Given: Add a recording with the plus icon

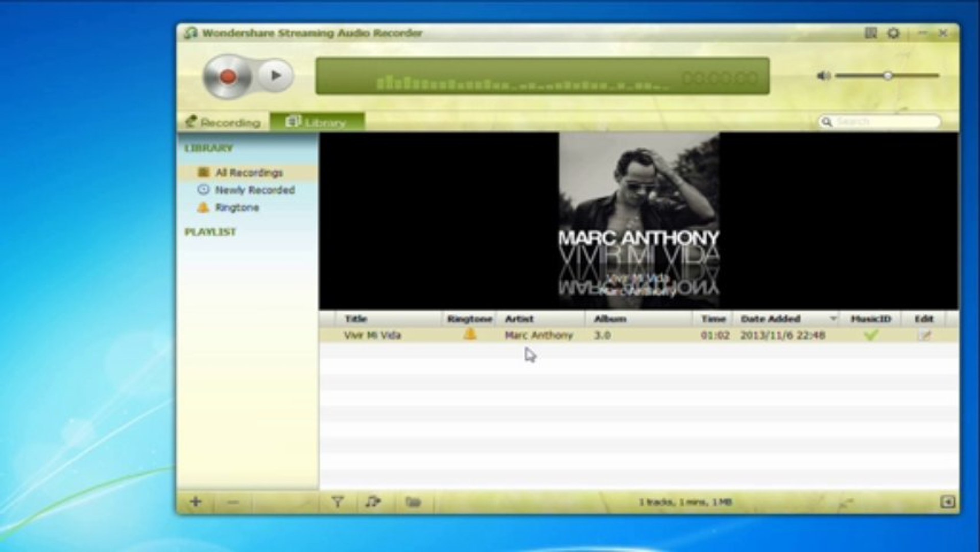Looking at the screenshot, I should coord(196,502).
